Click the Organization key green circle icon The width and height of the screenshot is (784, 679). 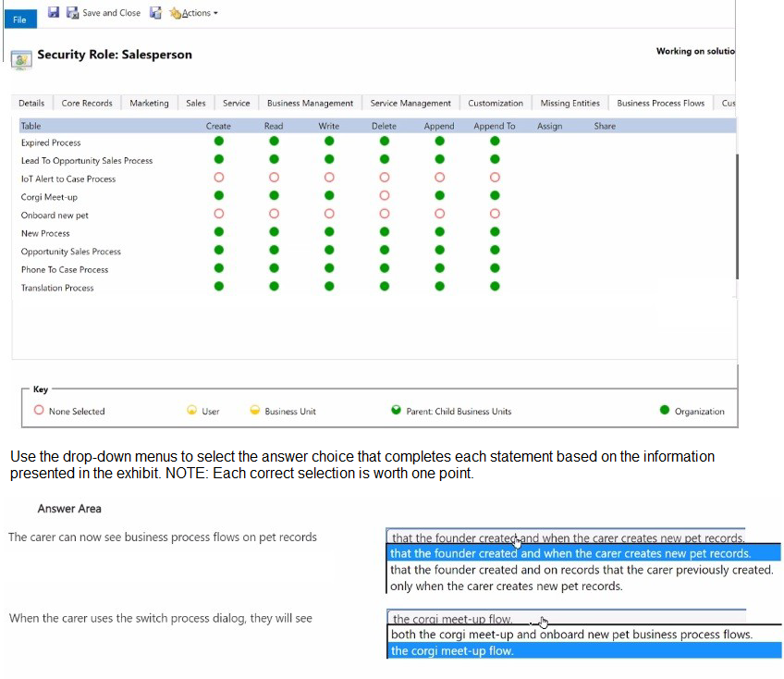(665, 411)
